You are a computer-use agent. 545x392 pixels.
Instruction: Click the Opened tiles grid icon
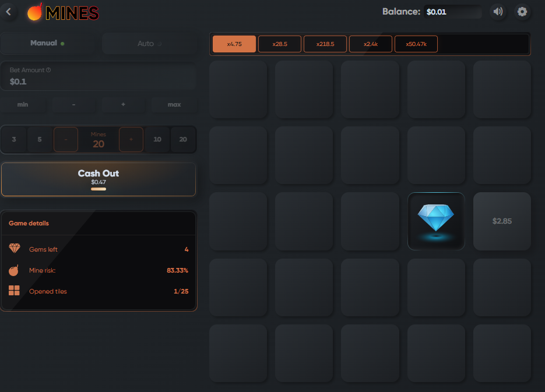(x=14, y=291)
